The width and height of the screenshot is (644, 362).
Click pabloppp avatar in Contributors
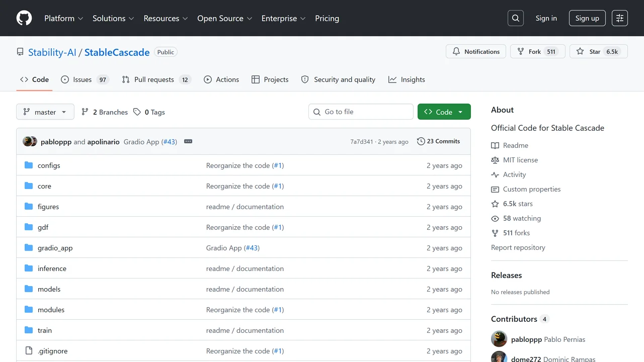tap(499, 339)
